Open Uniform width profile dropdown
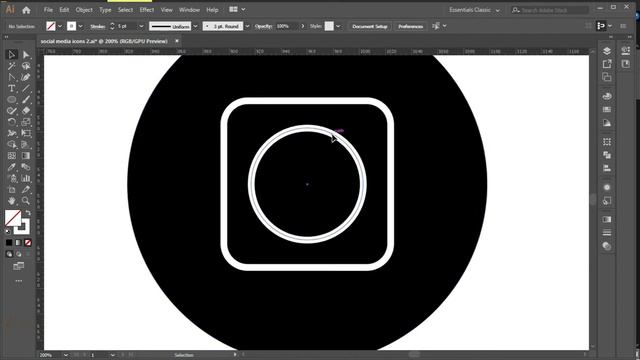The image size is (640, 360). [x=195, y=26]
